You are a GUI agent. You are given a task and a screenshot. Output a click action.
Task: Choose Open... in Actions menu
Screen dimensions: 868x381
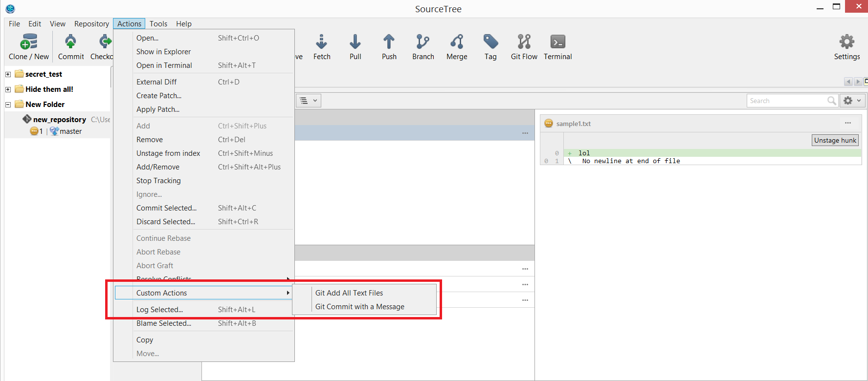(x=204, y=38)
